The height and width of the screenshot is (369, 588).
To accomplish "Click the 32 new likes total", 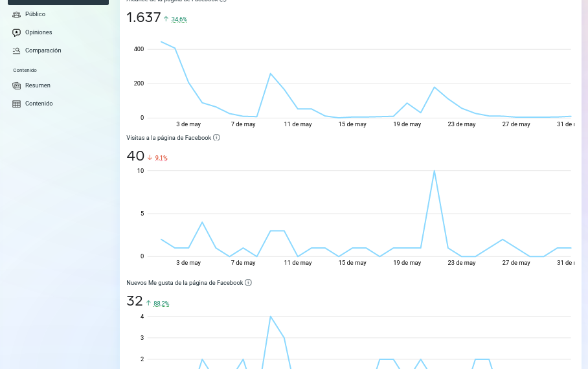I will 135,301.
